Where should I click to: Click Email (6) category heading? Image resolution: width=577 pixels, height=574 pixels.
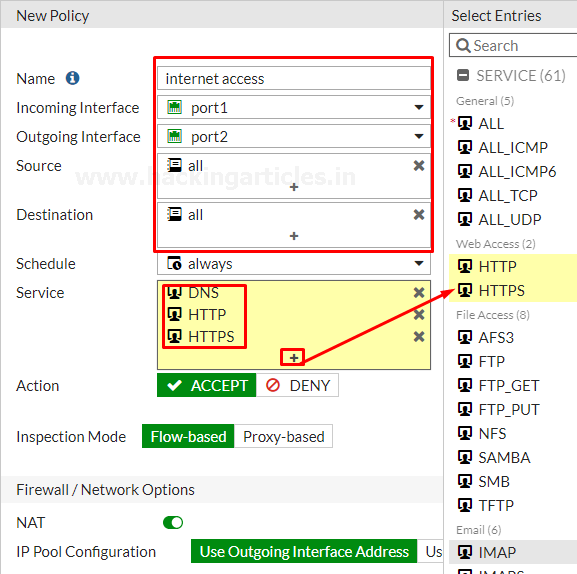coord(479,530)
